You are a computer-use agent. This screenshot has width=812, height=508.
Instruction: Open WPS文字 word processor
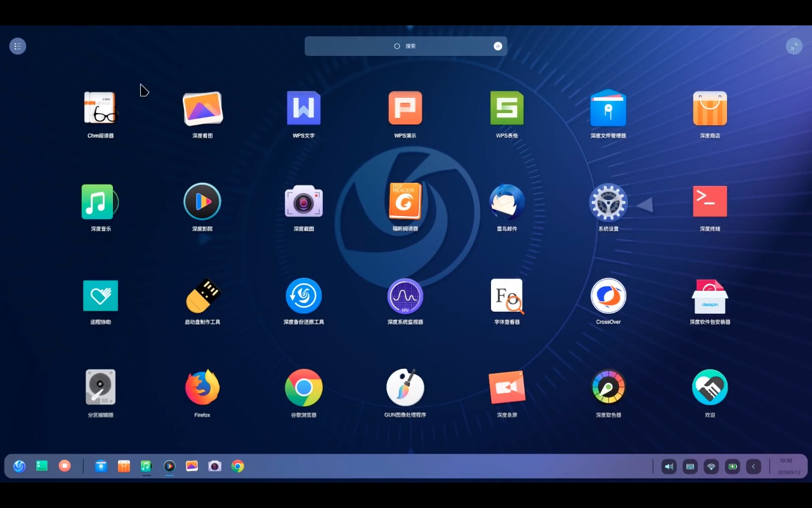(x=304, y=108)
